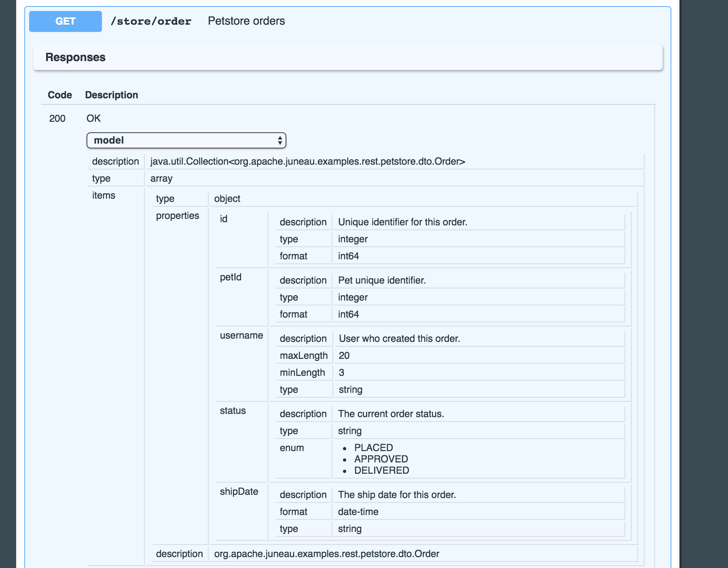Click the java.util.Collection description value
Image resolution: width=728 pixels, height=568 pixels.
(307, 161)
